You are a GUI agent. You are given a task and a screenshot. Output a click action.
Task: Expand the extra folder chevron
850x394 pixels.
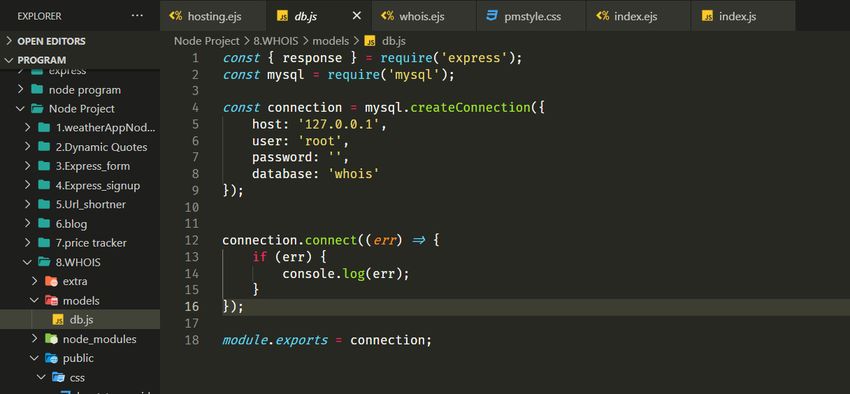[35, 281]
